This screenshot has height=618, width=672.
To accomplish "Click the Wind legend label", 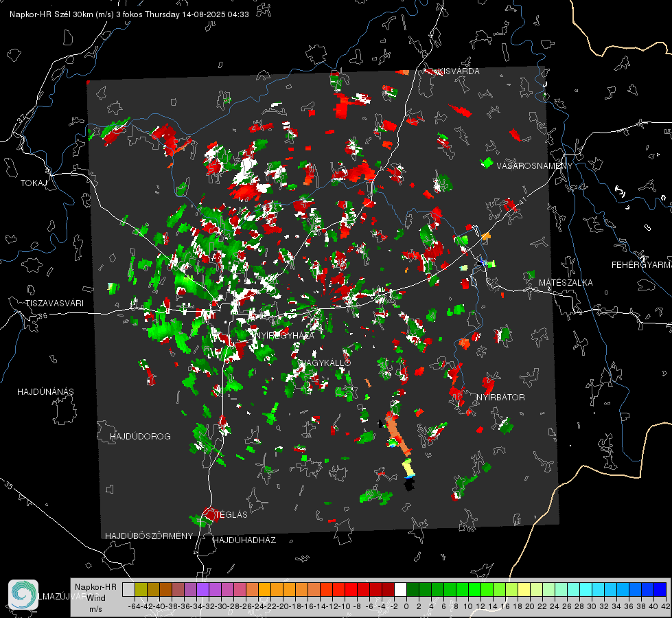I will point(96,598).
